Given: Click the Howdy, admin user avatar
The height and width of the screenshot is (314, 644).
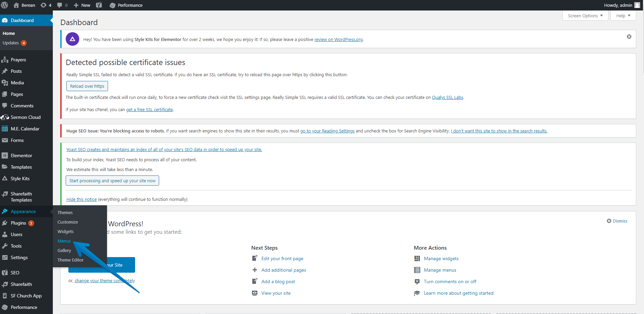Looking at the screenshot, I should [637, 5].
